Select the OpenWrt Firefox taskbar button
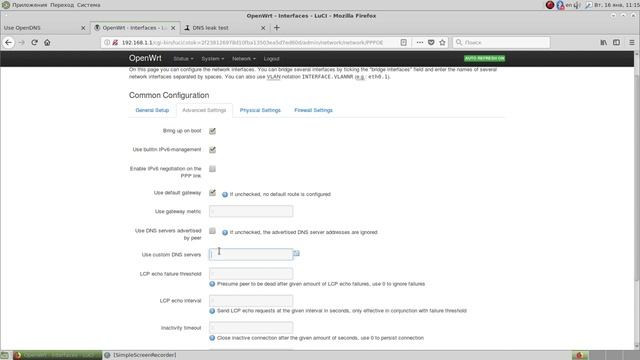 (57, 355)
